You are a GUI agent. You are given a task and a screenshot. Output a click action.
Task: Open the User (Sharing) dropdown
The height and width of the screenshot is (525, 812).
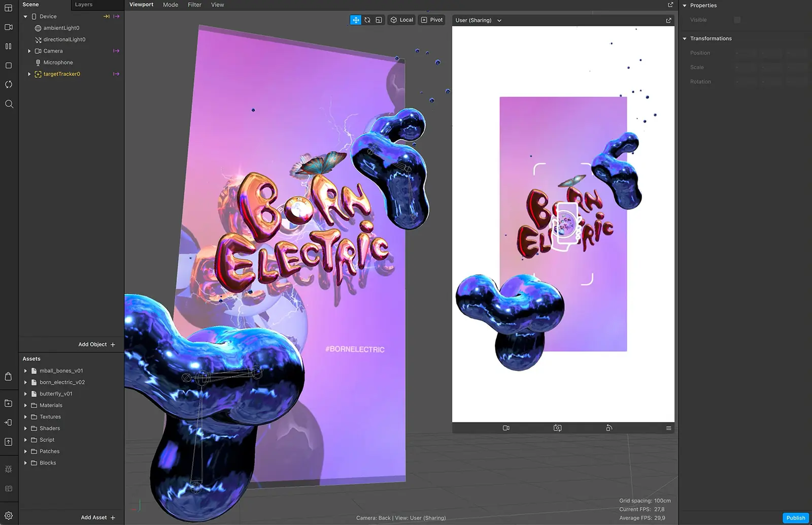coord(478,20)
